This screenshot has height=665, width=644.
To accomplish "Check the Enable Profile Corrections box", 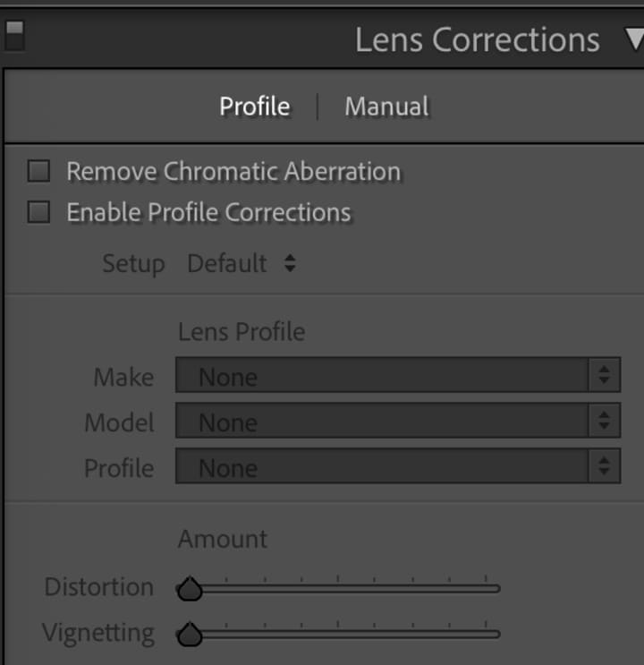I will (x=38, y=213).
